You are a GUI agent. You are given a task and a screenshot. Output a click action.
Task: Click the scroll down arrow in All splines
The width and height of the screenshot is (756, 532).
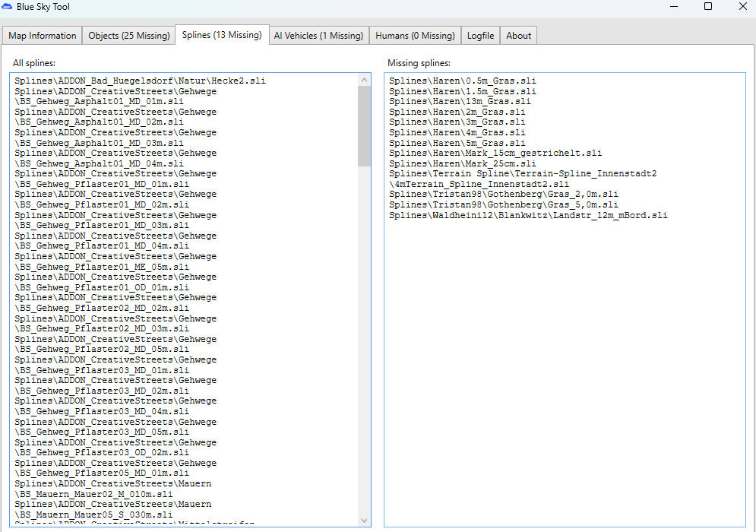pyautogui.click(x=364, y=521)
